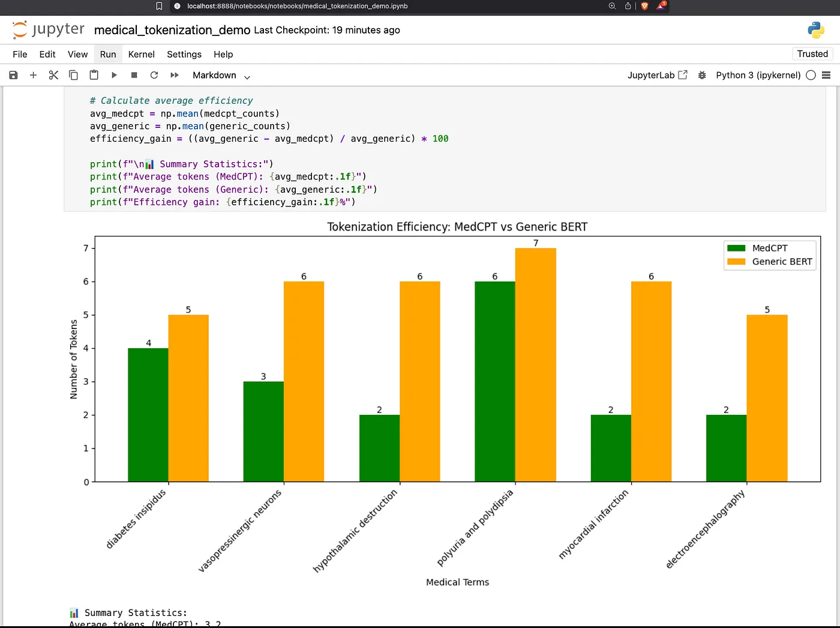Restart the kernel with the circular arrow icon
The width and height of the screenshot is (840, 628).
coord(154,75)
